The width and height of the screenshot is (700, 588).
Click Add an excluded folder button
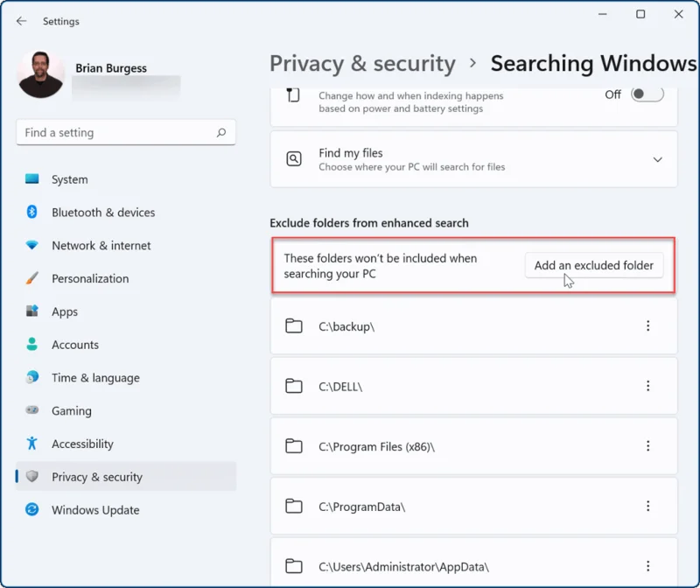[x=594, y=265]
